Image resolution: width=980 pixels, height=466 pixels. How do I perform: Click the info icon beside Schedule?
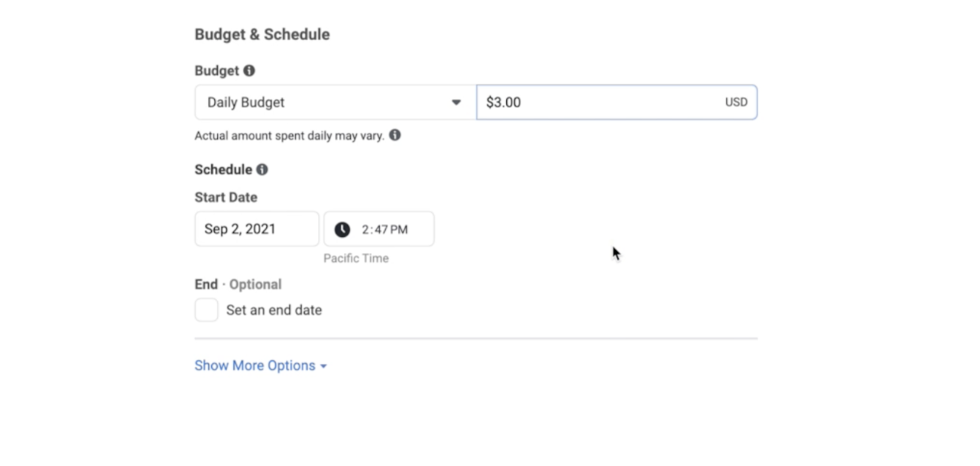click(x=262, y=170)
